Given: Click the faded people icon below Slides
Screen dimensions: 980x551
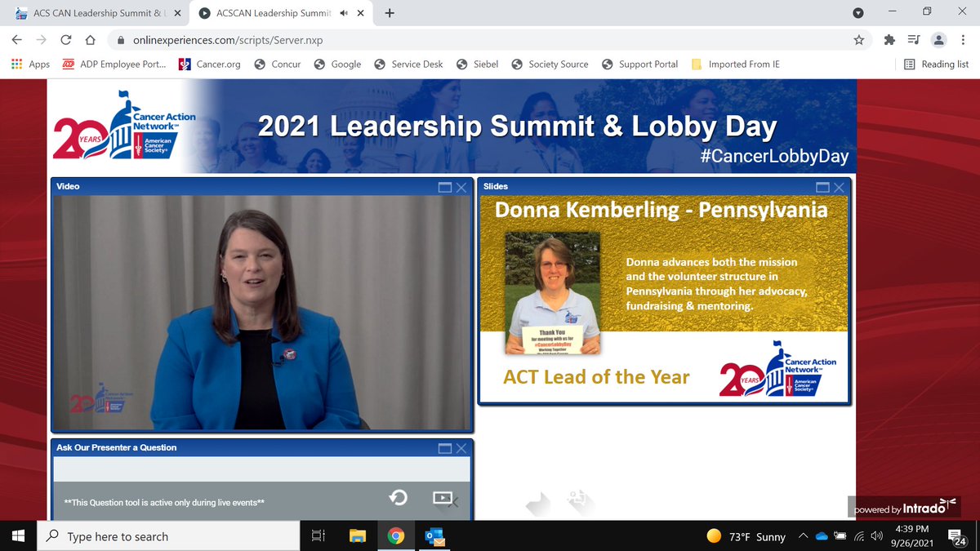Looking at the screenshot, I should (579, 500).
